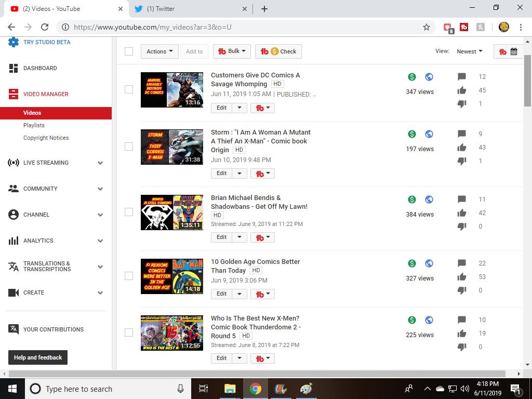Click thumbs-up icon for Storm video
The width and height of the screenshot is (532, 399).
pyautogui.click(x=462, y=147)
